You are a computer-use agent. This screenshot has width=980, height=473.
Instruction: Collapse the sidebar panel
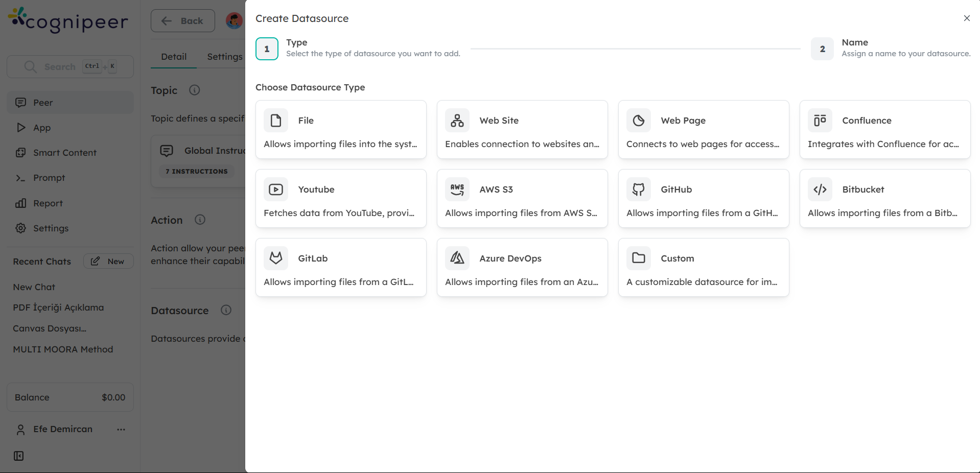point(18,456)
